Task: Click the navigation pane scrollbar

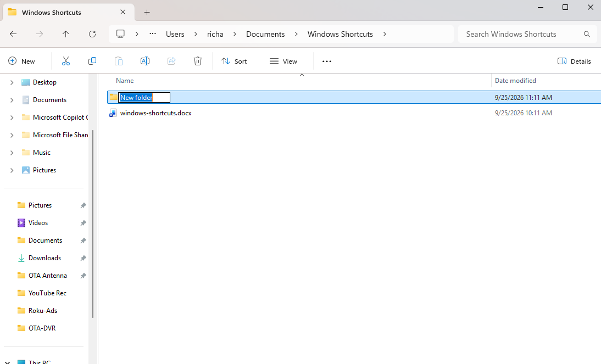Action: [x=92, y=224]
